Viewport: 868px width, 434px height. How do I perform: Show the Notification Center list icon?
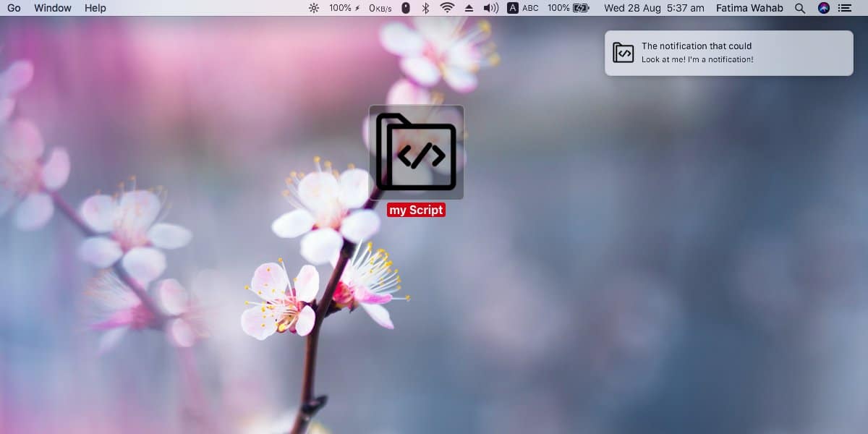[x=845, y=8]
